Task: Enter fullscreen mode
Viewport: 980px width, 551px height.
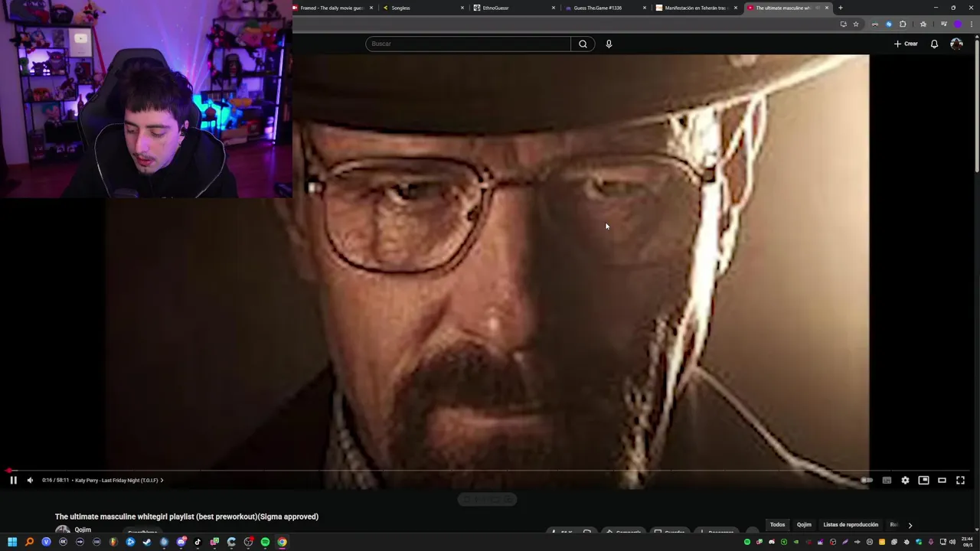Action: point(960,480)
